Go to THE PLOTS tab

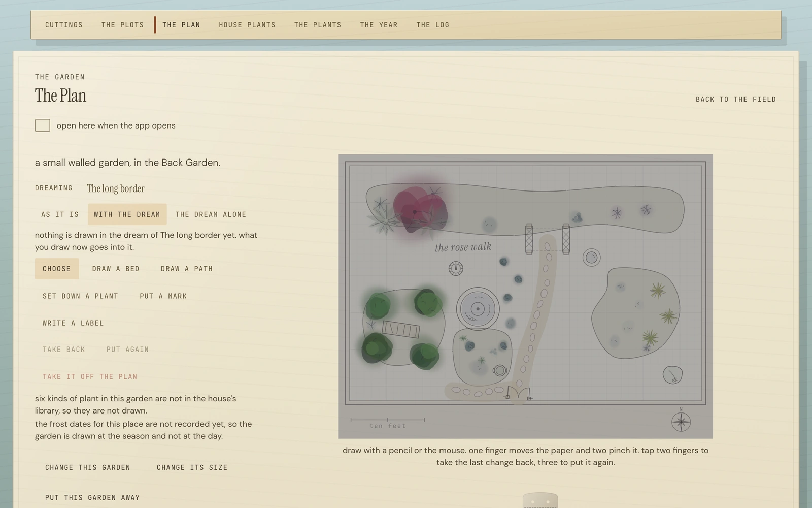pos(123,25)
